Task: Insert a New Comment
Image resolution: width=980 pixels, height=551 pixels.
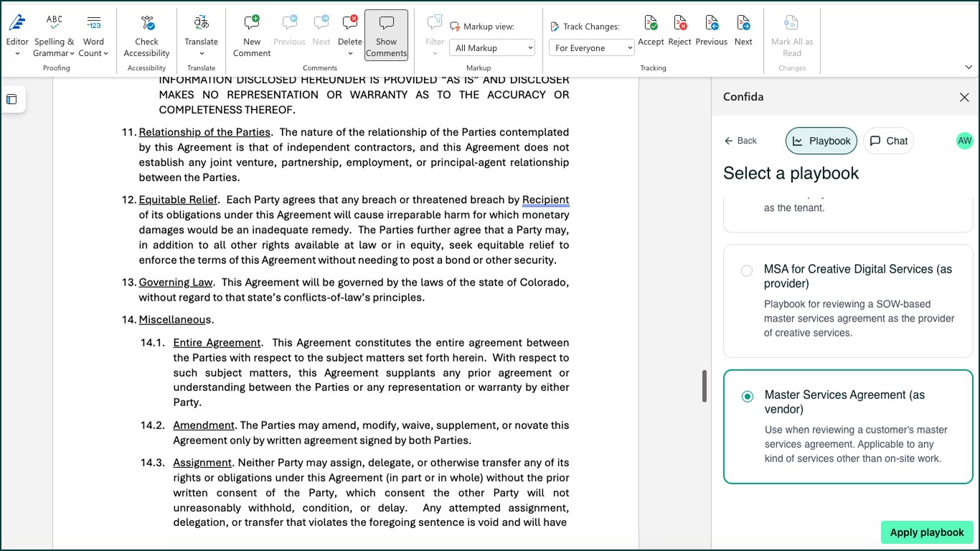Action: [252, 36]
